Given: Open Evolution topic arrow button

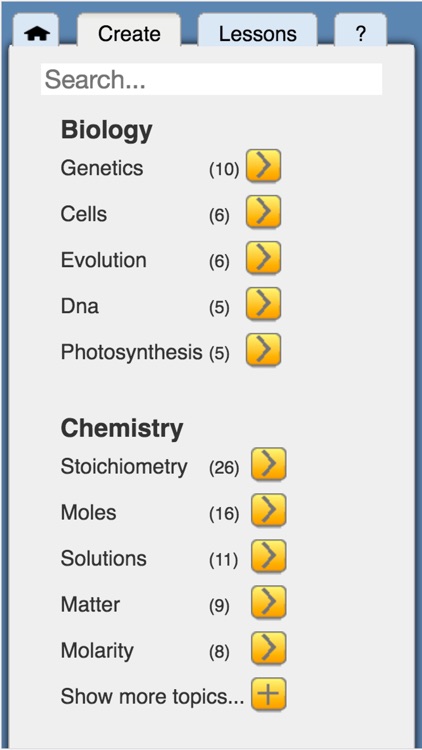Looking at the screenshot, I should (x=264, y=258).
